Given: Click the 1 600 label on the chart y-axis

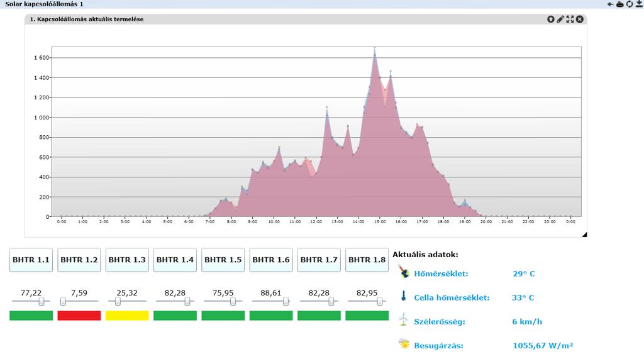Looking at the screenshot, I should tap(42, 58).
